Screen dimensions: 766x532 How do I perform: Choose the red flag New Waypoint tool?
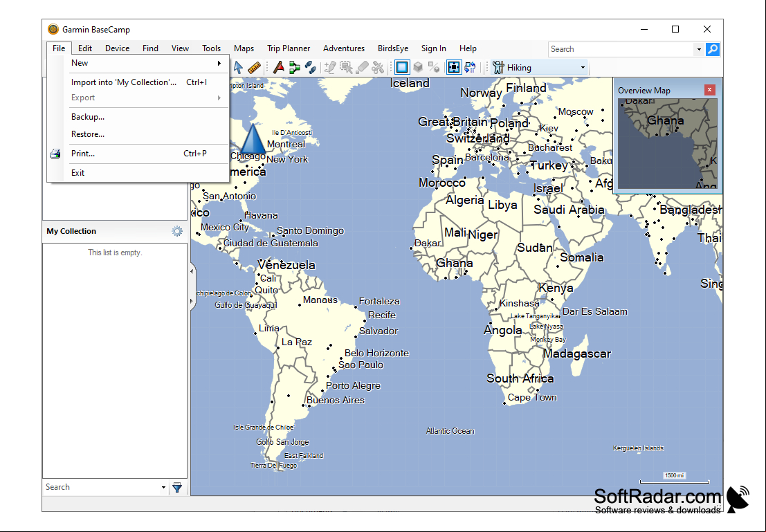click(x=278, y=67)
